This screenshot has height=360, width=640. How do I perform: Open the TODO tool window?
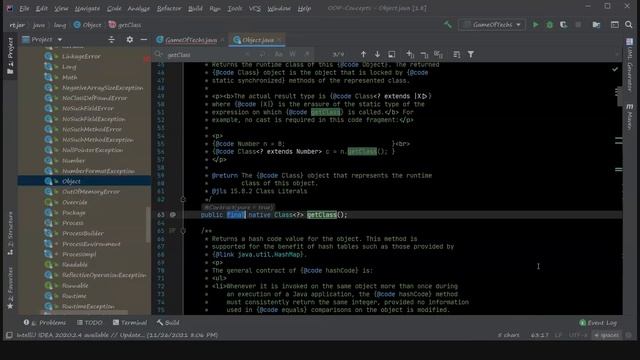pos(90,322)
